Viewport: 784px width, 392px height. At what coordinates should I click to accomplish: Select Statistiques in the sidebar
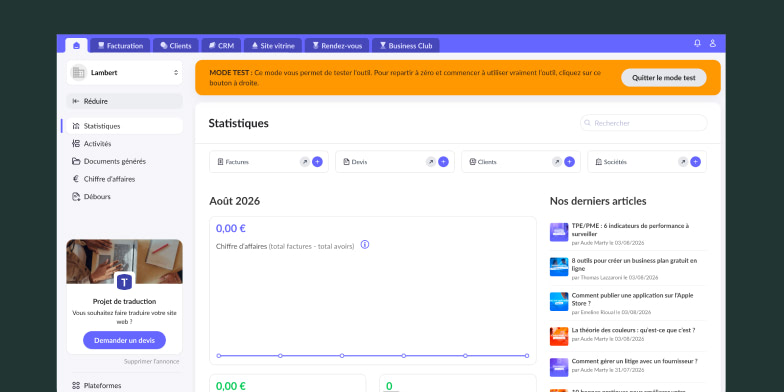coord(124,126)
